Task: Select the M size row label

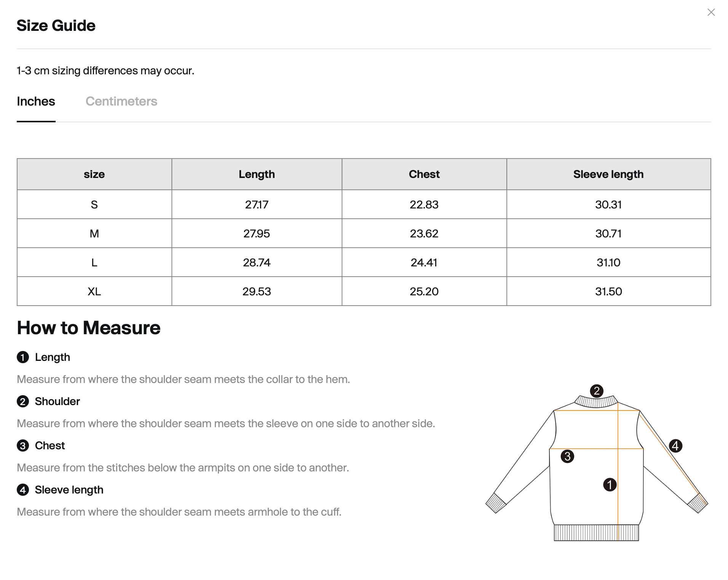Action: [x=94, y=234]
